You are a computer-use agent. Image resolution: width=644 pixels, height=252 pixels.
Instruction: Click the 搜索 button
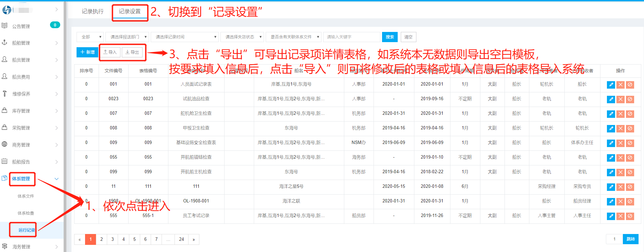[390, 37]
